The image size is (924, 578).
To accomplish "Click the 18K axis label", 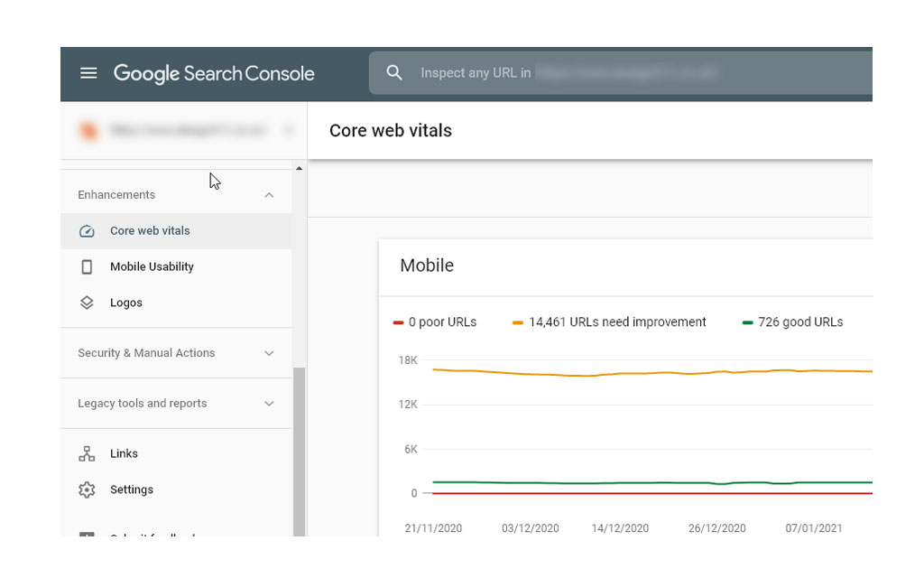I will [x=408, y=360].
